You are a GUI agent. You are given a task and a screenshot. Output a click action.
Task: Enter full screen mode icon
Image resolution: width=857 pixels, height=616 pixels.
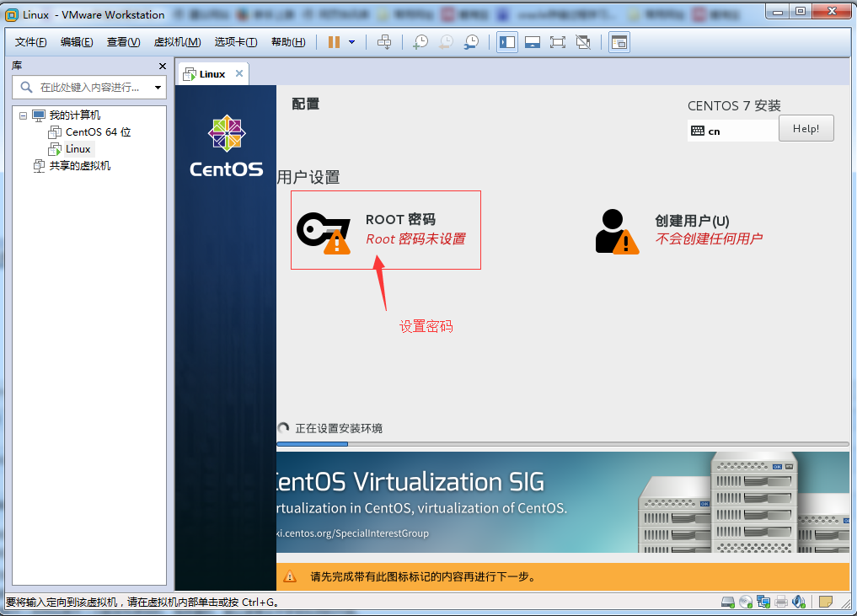(x=558, y=42)
